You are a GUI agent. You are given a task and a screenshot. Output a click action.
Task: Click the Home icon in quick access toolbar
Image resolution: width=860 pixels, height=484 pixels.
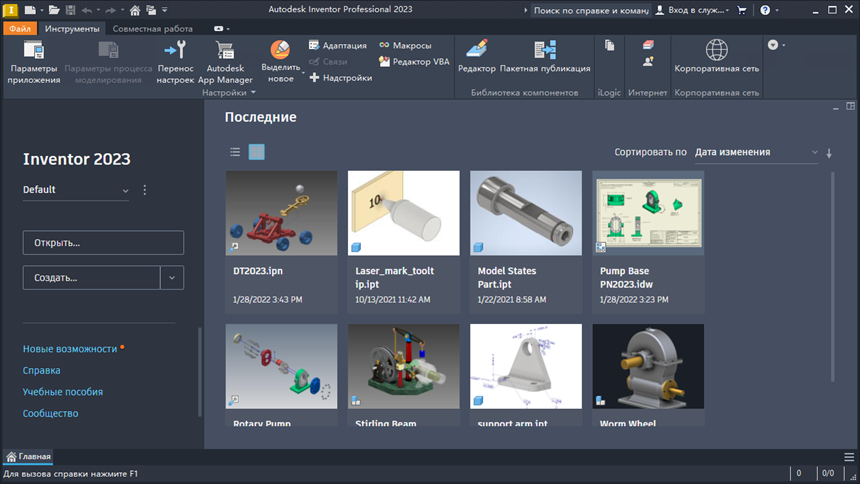click(x=134, y=10)
